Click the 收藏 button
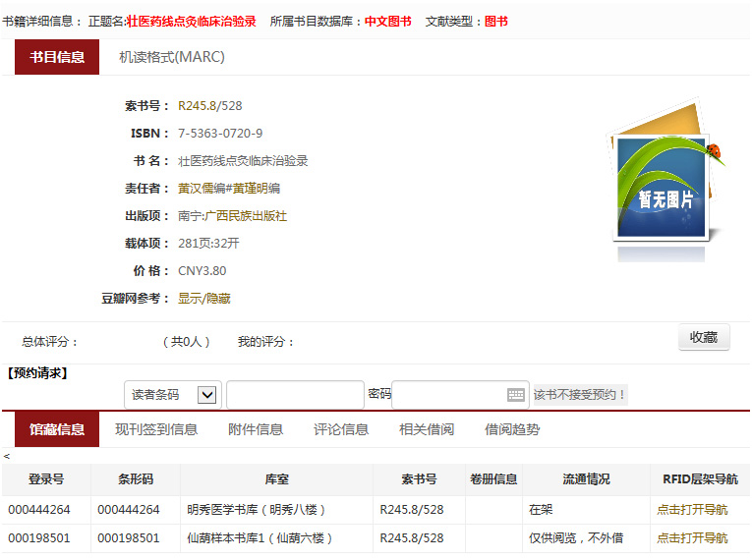The height and width of the screenshot is (560, 752). coord(704,337)
